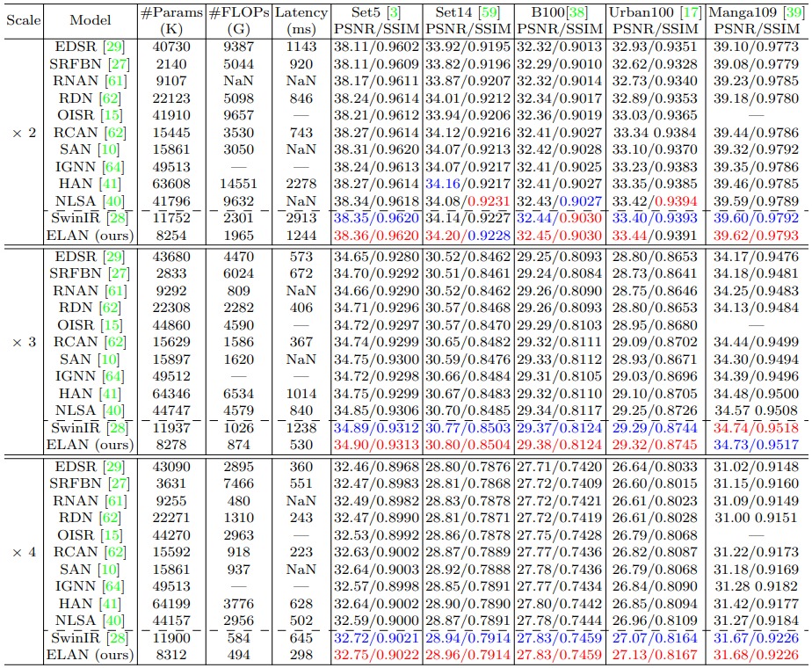This screenshot has width=812, height=668.
Task: Open citation [41] in HAN row with 63608 params
Action: [110, 184]
